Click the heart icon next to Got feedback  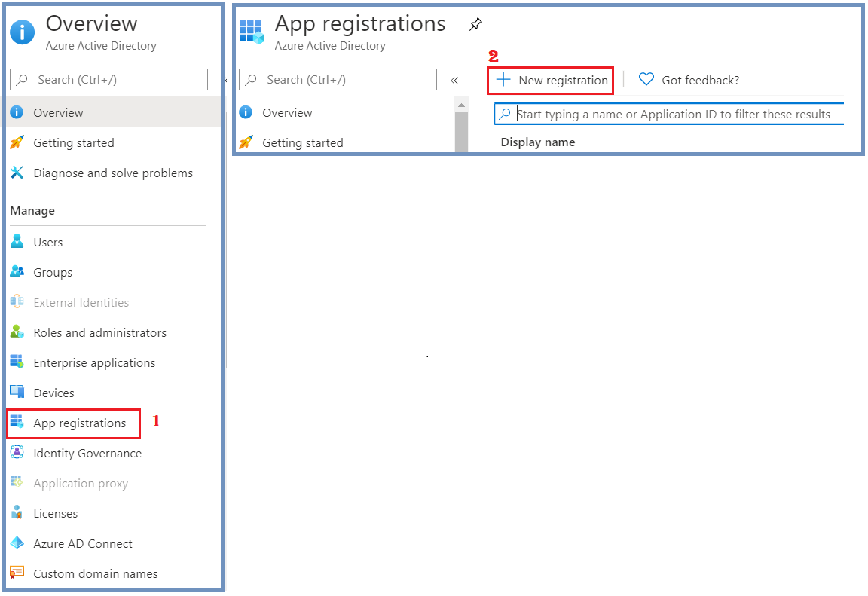coord(646,80)
